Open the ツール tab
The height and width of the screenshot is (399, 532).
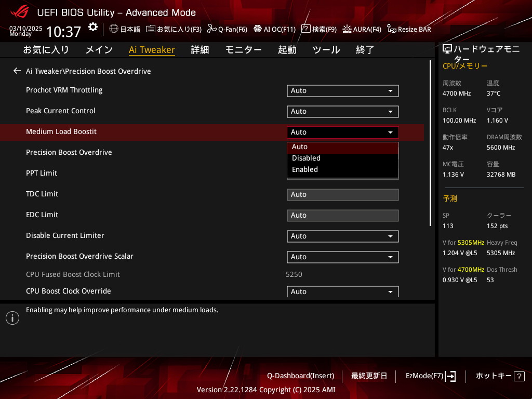pyautogui.click(x=326, y=49)
